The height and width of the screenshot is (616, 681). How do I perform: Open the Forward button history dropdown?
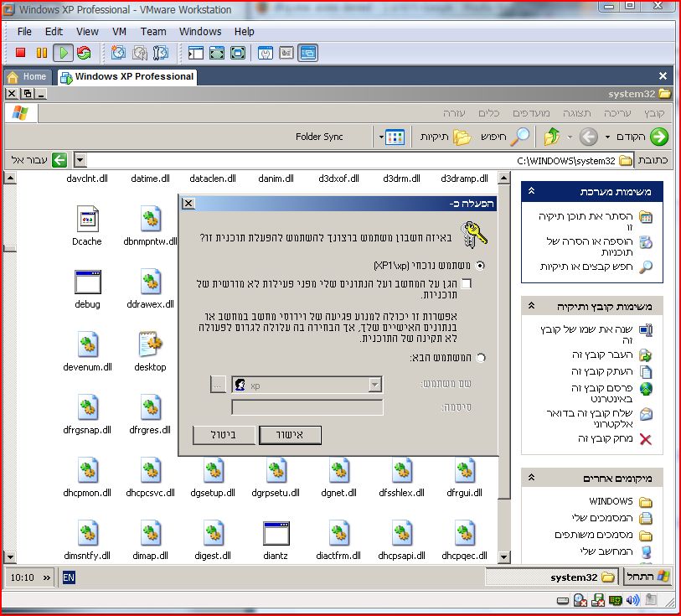[x=570, y=137]
